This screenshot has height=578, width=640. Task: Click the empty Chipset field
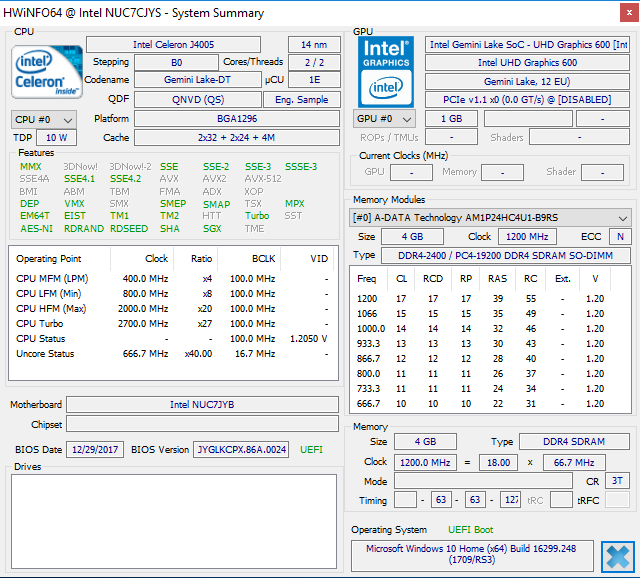point(202,424)
